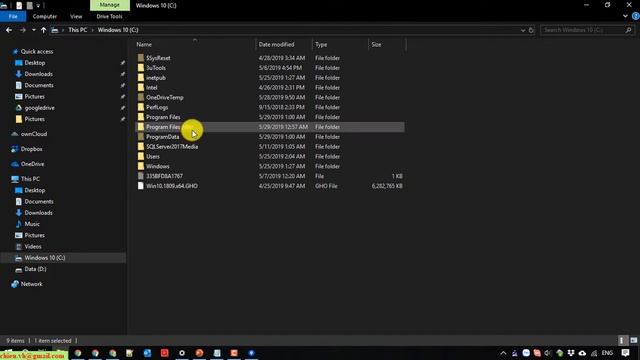The width and height of the screenshot is (640, 360).
Task: Open the address bar history dropdown
Action: (522, 30)
